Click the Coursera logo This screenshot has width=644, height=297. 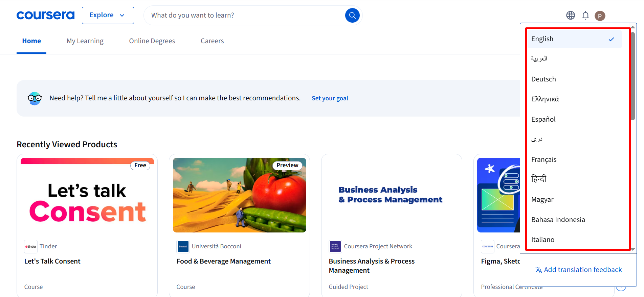[x=45, y=15]
